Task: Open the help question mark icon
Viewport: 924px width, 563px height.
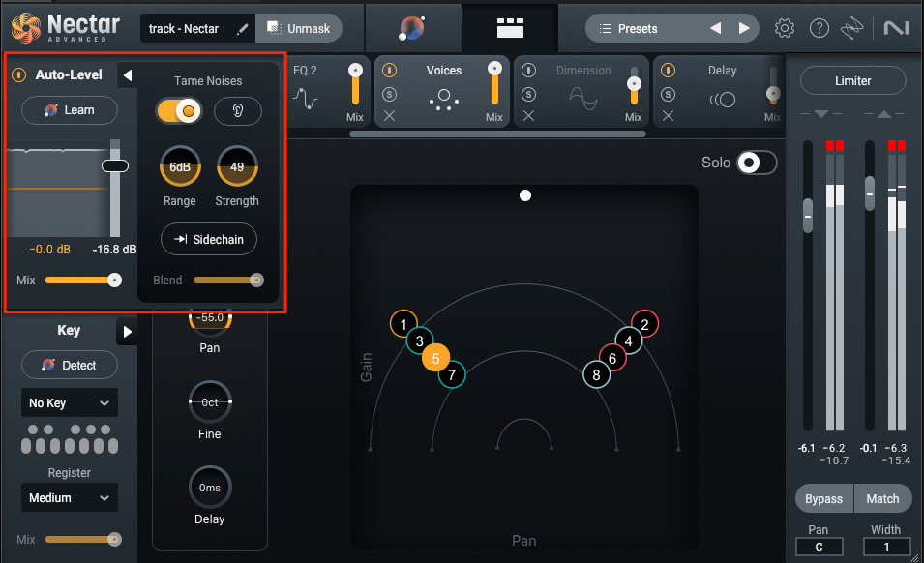Action: tap(820, 28)
